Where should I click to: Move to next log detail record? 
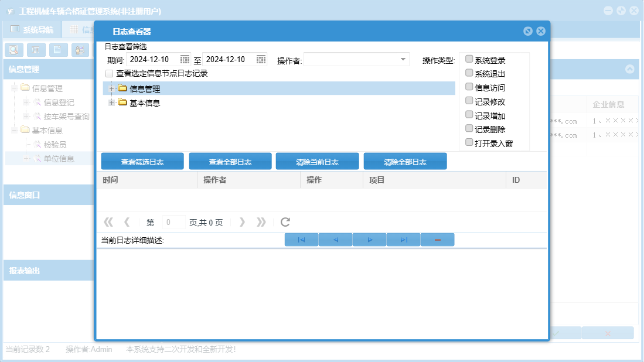(x=370, y=240)
